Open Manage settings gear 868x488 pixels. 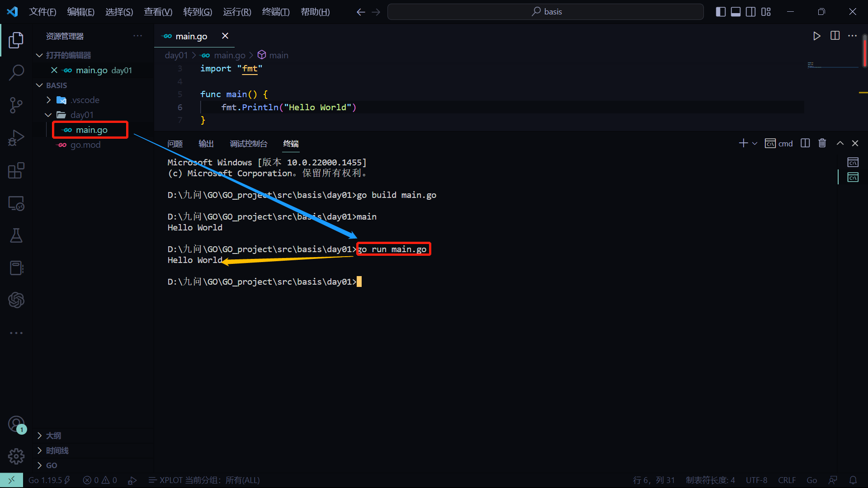point(16,456)
